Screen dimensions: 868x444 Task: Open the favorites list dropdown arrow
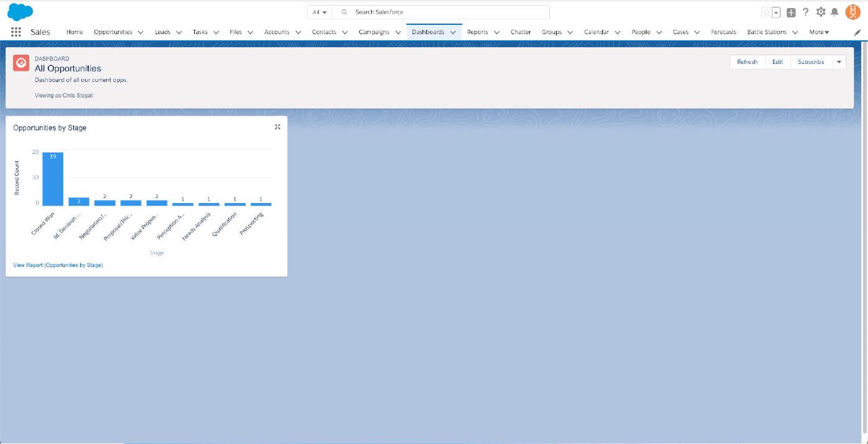[x=776, y=12]
